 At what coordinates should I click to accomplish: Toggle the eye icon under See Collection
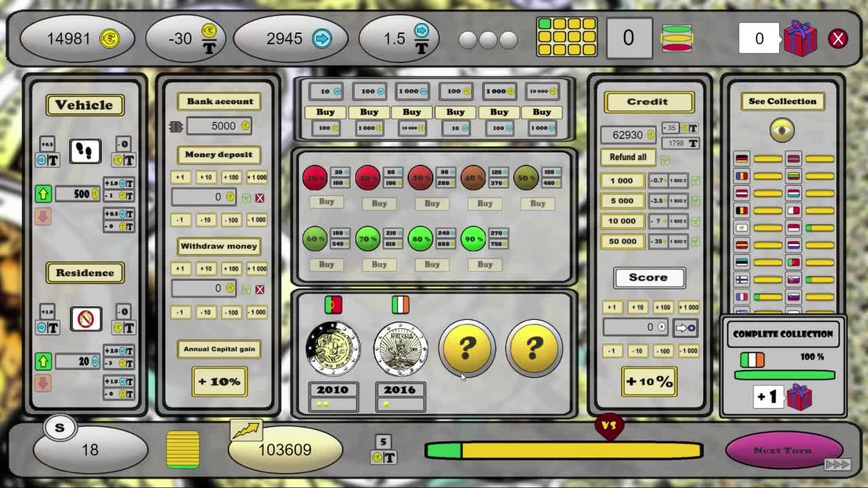click(782, 130)
